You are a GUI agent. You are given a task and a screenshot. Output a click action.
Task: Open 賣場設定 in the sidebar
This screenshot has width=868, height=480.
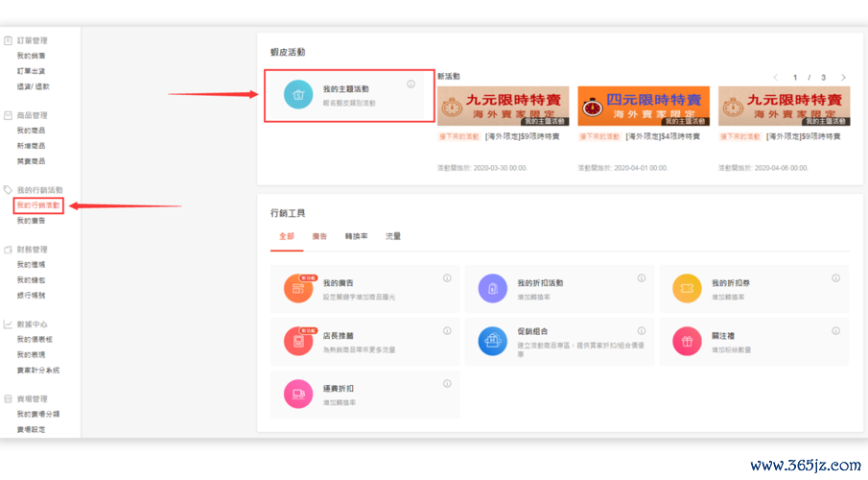point(31,430)
